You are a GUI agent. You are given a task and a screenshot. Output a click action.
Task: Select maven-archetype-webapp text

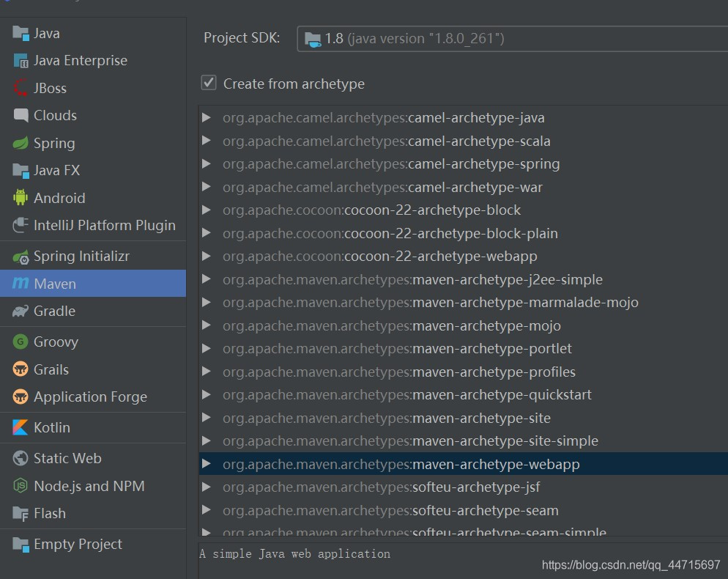click(496, 464)
